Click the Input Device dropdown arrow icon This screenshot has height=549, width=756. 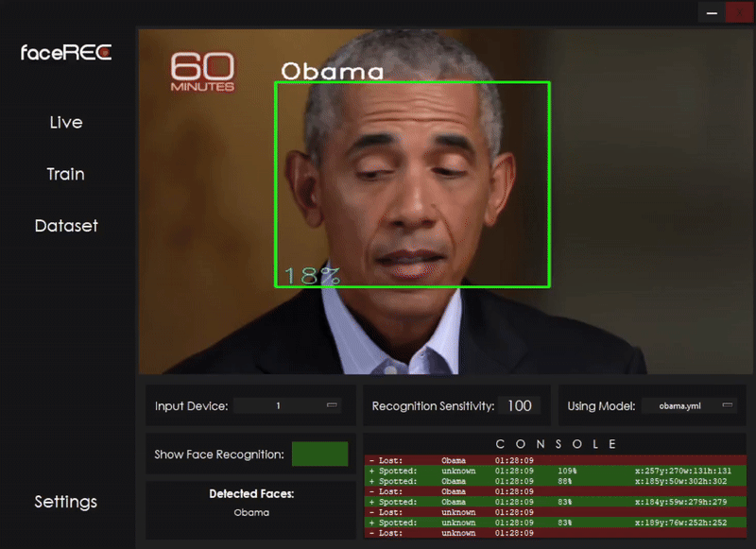(332, 405)
